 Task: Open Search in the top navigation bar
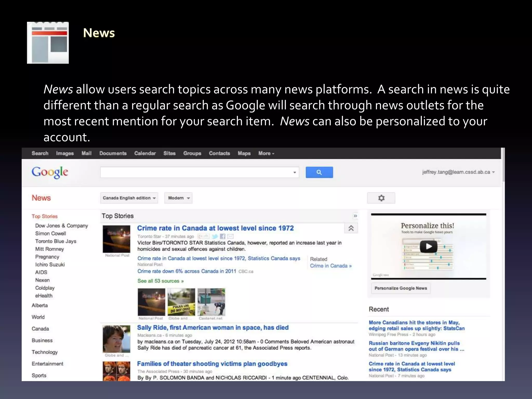tap(40, 153)
